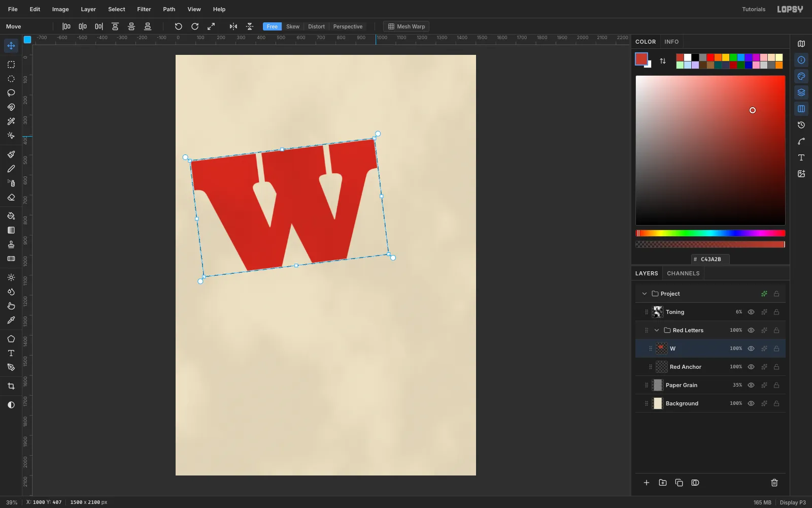Pick the magic wand tool

[x=11, y=121]
